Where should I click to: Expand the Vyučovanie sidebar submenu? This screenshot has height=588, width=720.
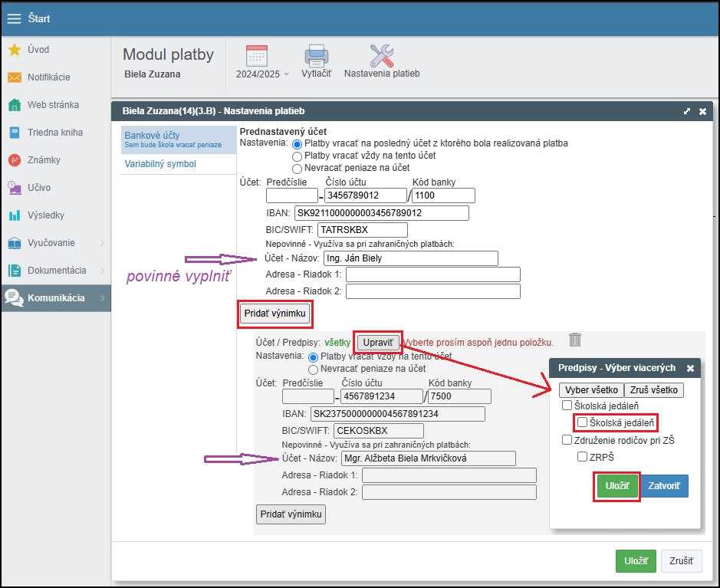pos(102,243)
